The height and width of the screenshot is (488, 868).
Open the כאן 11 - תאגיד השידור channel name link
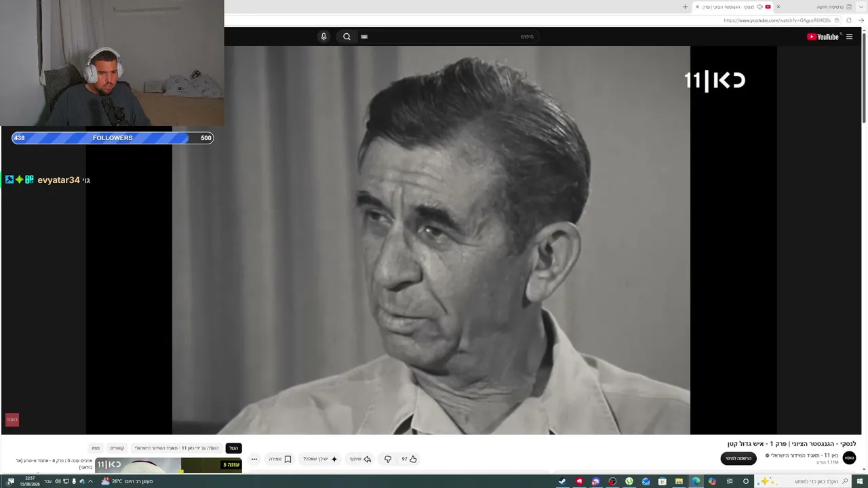804,455
